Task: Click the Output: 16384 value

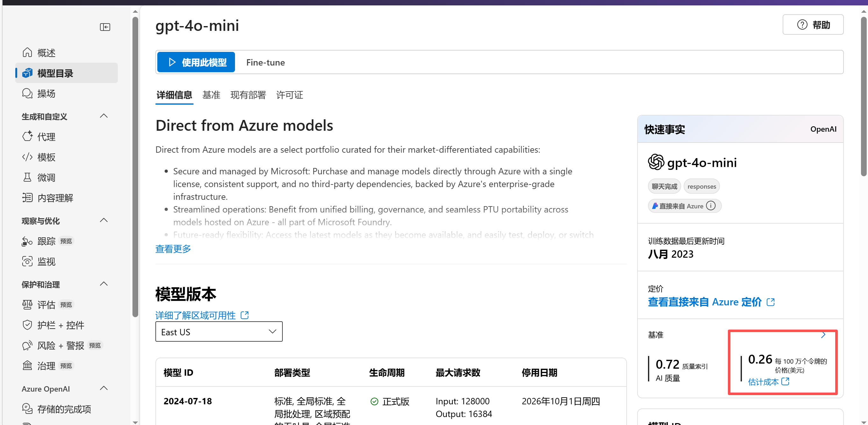Action: (x=464, y=414)
